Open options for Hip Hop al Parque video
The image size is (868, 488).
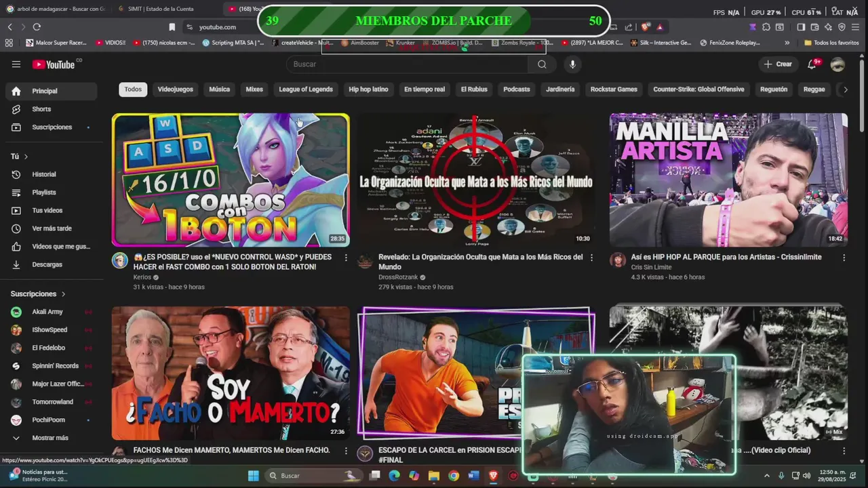[x=844, y=258]
